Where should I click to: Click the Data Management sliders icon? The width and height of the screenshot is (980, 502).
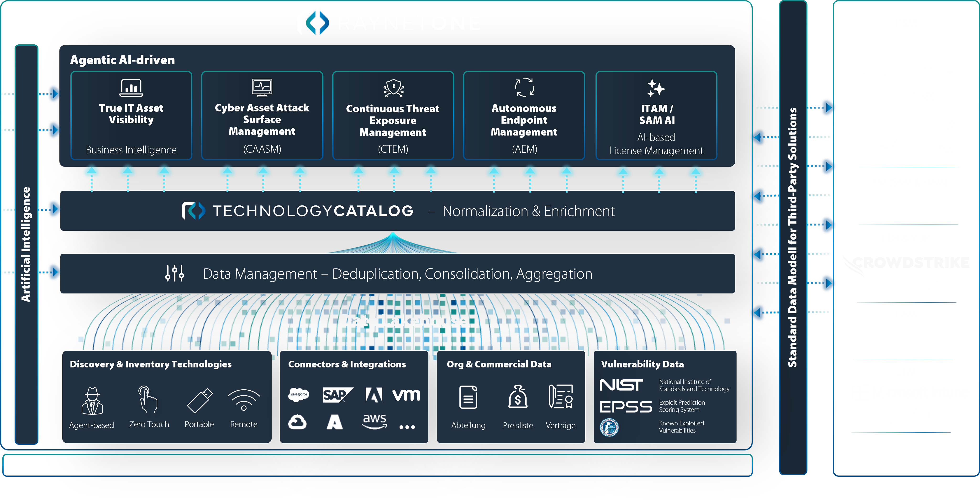click(175, 273)
